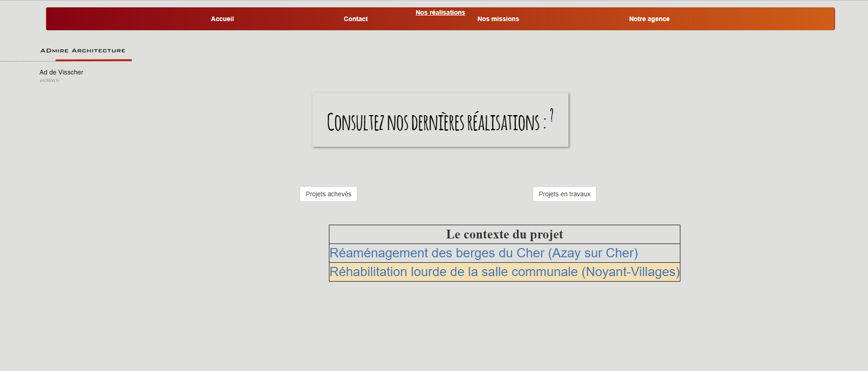Open Réaménagement des berges du Cher project
Screen dimensions: 868x371
click(484, 253)
